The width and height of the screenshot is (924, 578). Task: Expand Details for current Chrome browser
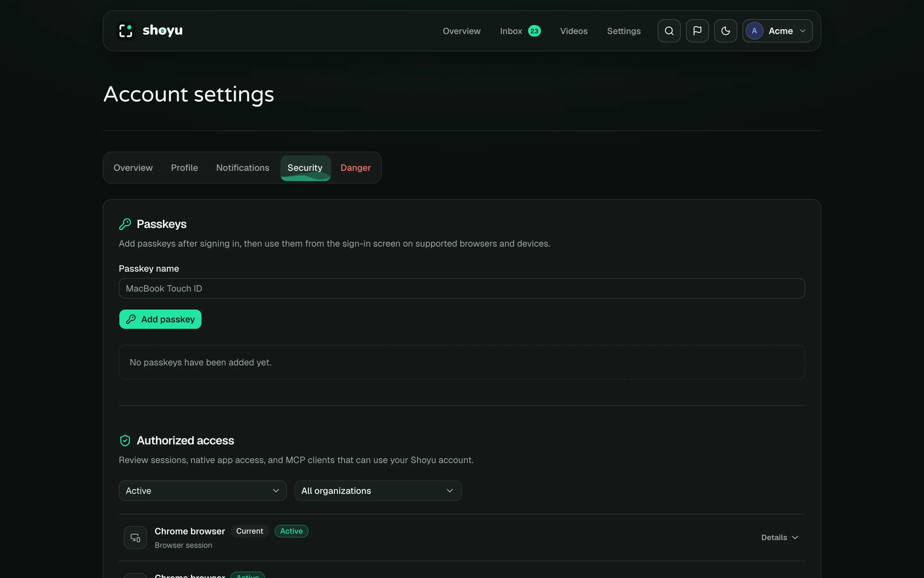click(x=779, y=538)
